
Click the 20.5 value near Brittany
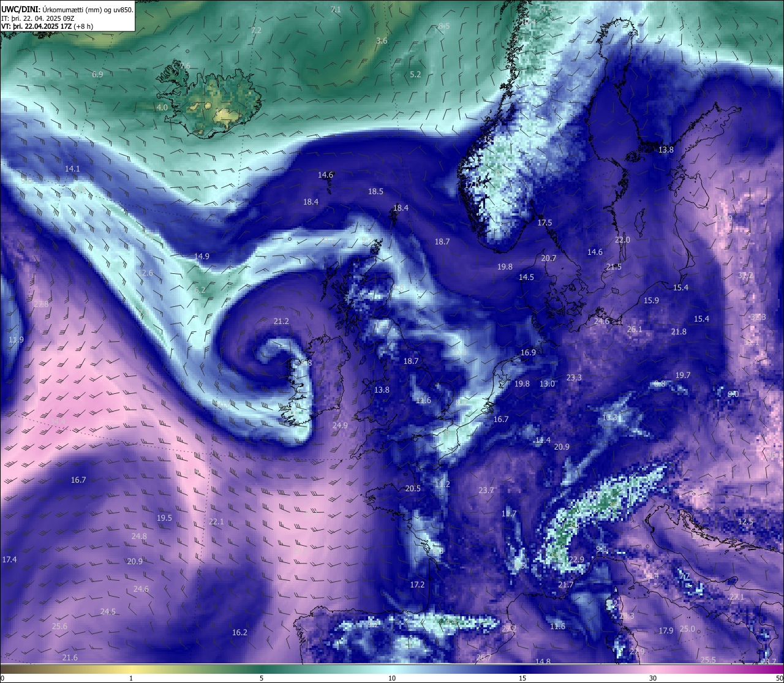(413, 489)
